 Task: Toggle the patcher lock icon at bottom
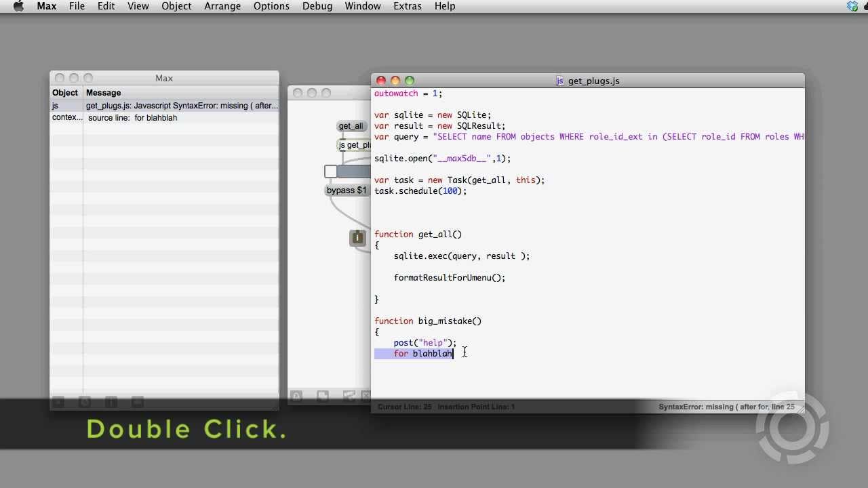click(x=297, y=396)
